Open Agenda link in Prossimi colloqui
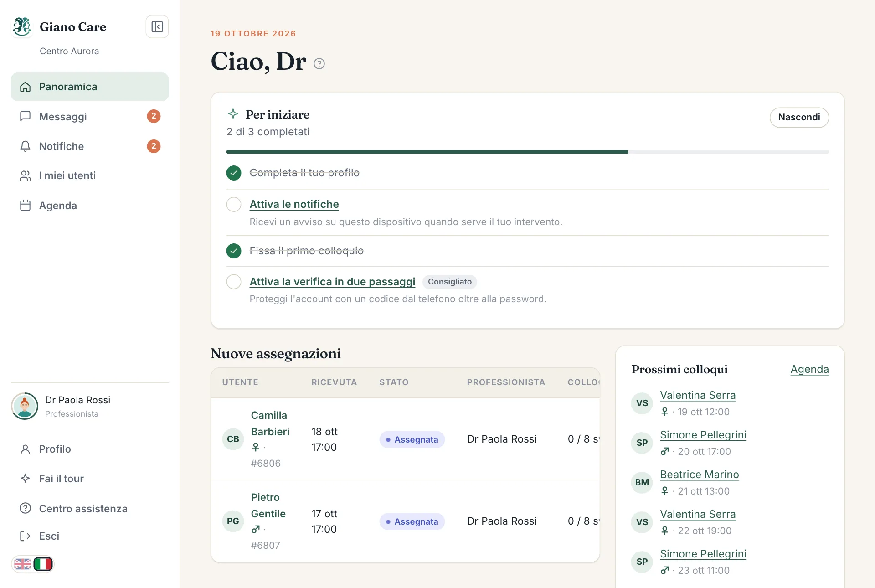 [x=809, y=369]
